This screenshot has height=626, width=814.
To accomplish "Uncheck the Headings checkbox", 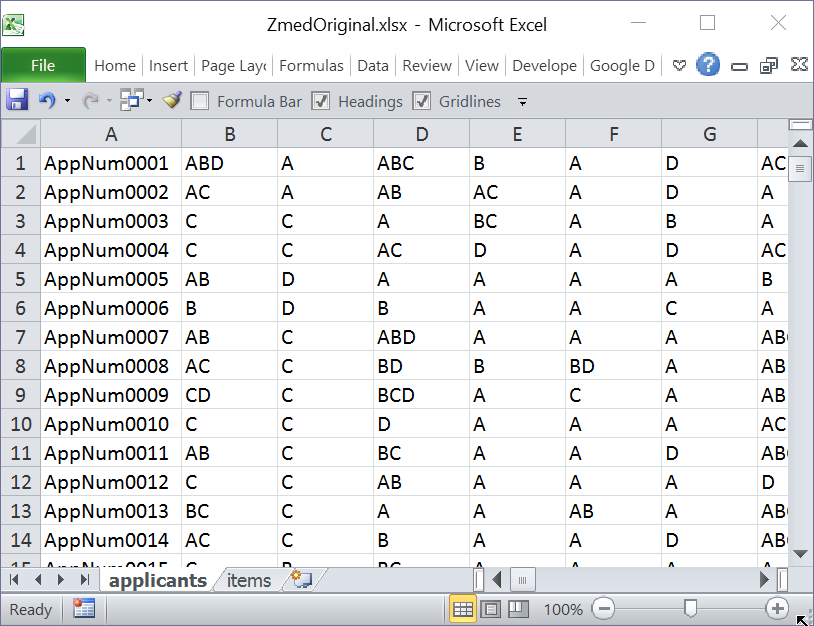I will [321, 101].
